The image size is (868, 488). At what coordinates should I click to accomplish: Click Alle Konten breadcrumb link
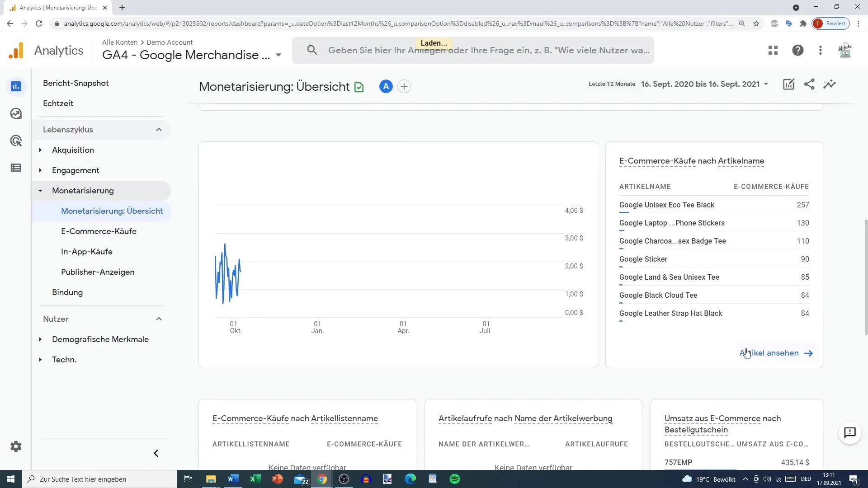120,42
